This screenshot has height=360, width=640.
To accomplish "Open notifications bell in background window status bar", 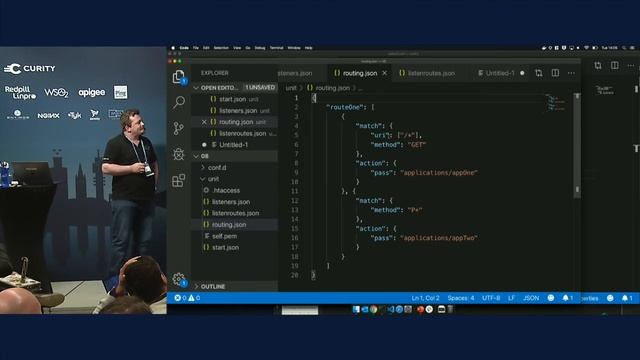I will (x=627, y=298).
